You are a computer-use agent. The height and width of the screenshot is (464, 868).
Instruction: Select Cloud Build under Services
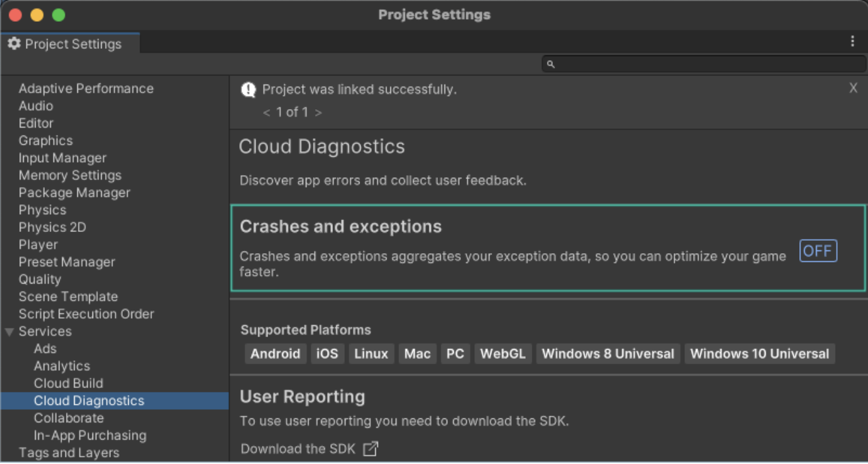click(68, 383)
